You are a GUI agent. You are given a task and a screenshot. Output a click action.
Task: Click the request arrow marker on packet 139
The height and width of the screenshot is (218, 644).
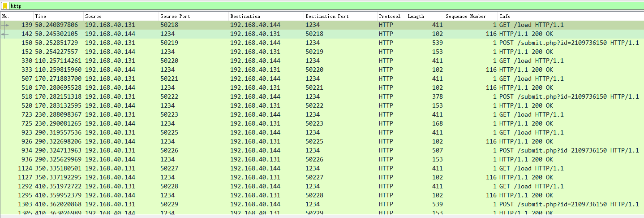coord(5,25)
